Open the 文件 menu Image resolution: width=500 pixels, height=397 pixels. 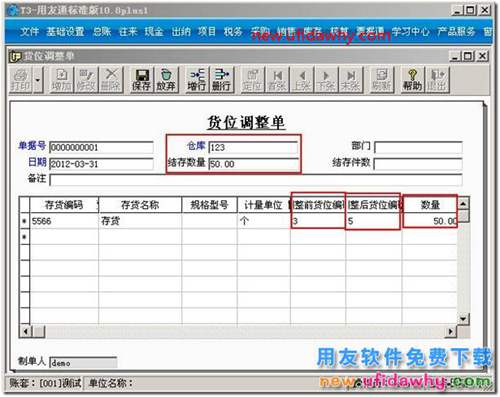(x=29, y=32)
